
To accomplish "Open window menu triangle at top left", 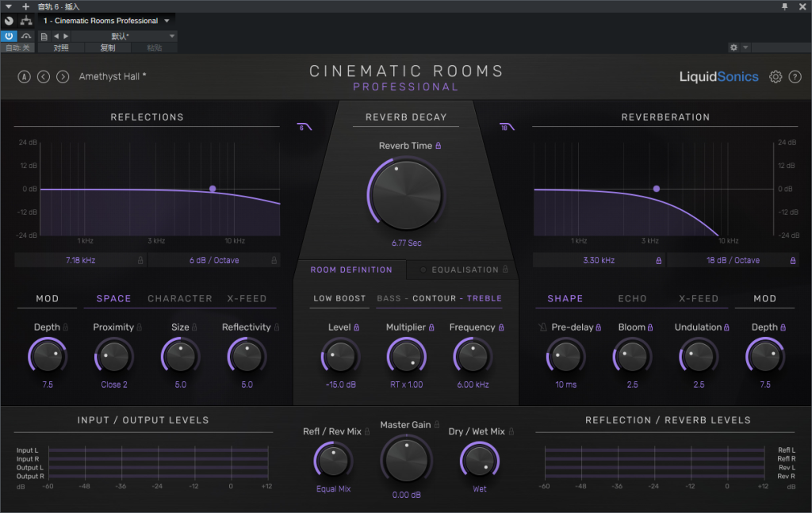I will click(9, 6).
